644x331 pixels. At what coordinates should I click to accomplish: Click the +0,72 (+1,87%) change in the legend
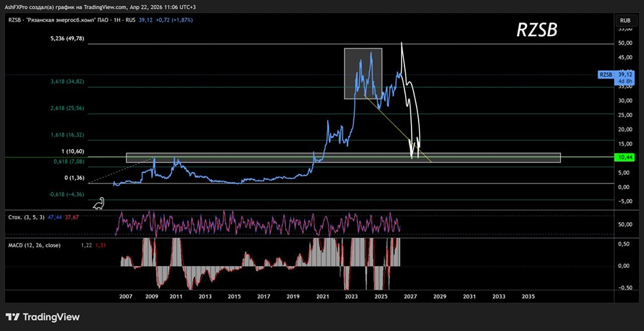tap(175, 20)
